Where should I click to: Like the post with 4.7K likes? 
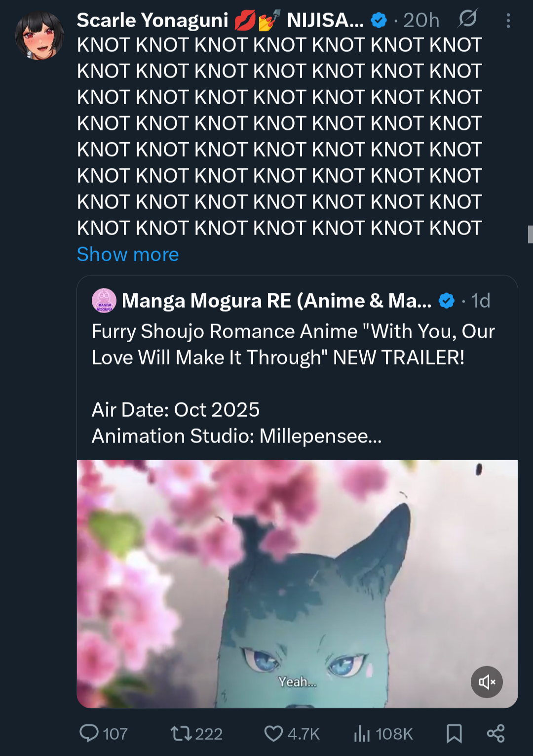tap(273, 733)
